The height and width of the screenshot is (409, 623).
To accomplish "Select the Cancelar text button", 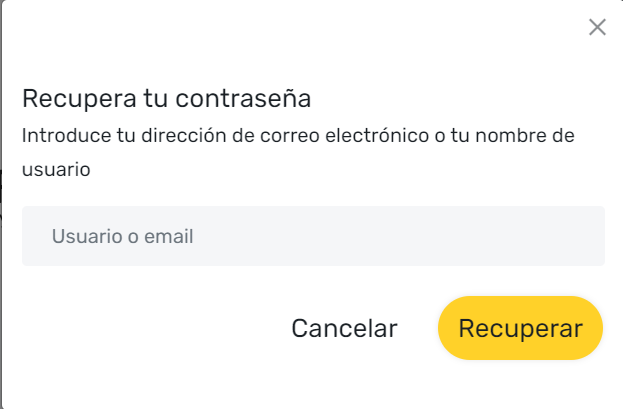I will pos(344,328).
